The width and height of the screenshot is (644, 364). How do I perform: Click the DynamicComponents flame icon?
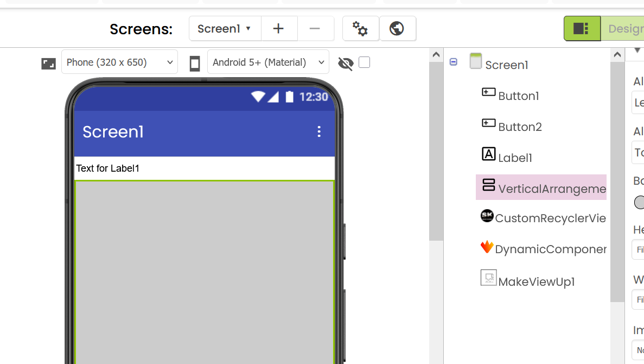(x=487, y=247)
